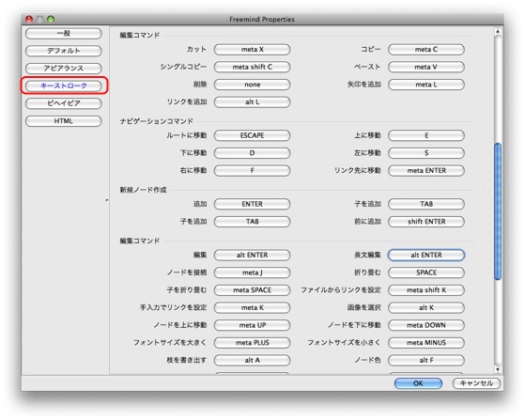Click the キャンセル button
The height and width of the screenshot is (420, 525).
click(x=476, y=383)
